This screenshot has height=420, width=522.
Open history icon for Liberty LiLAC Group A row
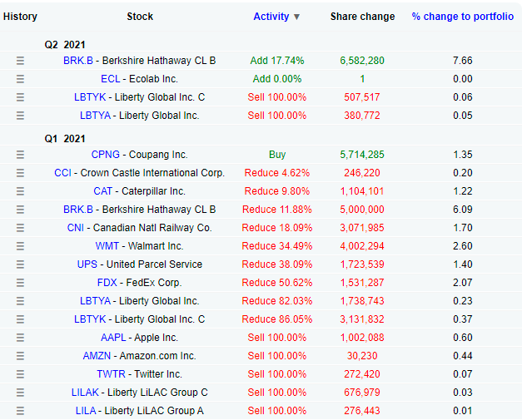pos(20,411)
